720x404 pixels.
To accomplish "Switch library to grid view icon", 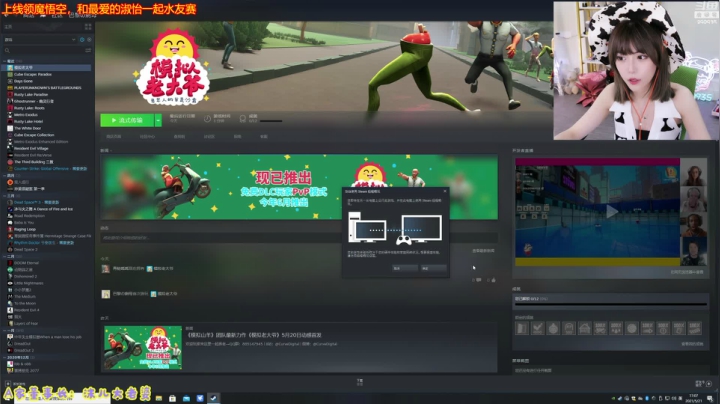I will [x=88, y=27].
